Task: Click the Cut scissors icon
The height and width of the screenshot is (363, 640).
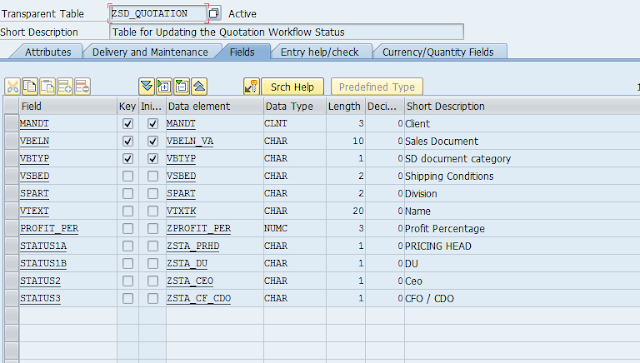Action: click(13, 87)
